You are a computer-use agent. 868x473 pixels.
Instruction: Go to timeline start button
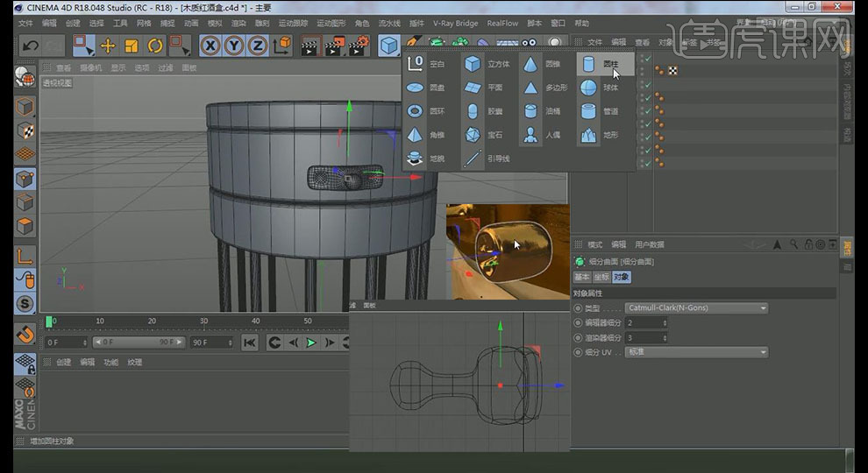[x=250, y=343]
